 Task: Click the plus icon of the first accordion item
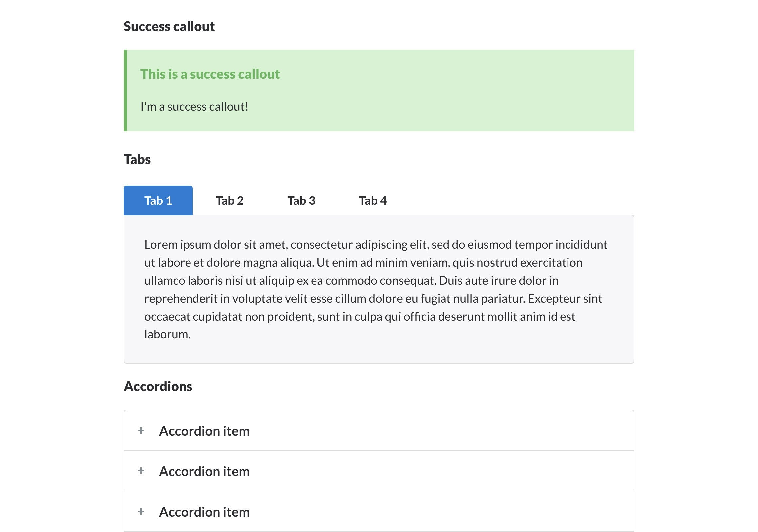[x=141, y=430]
